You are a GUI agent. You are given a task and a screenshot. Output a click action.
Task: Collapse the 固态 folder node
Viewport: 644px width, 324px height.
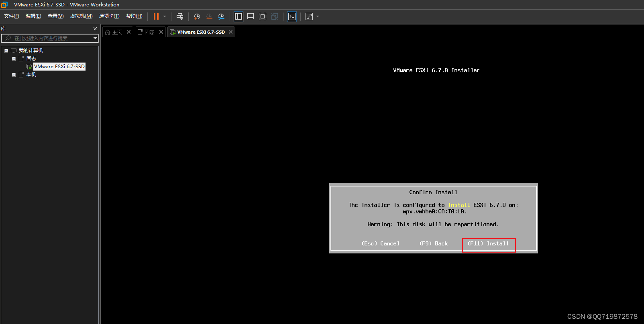(14, 59)
